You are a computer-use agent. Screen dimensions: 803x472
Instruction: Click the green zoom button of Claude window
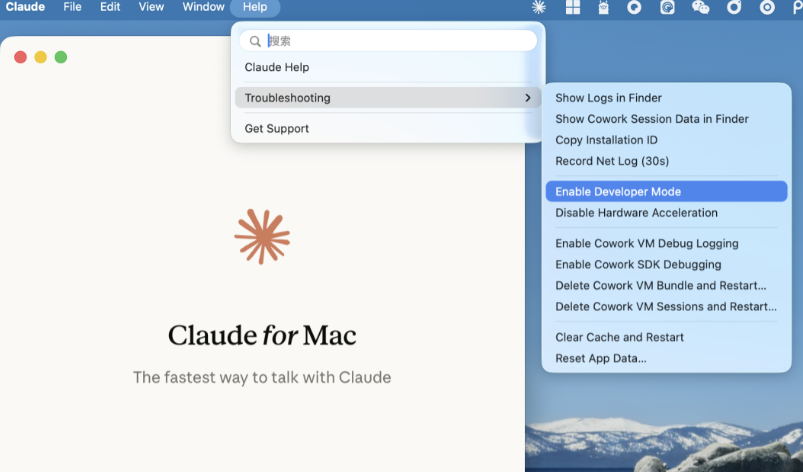[61, 57]
